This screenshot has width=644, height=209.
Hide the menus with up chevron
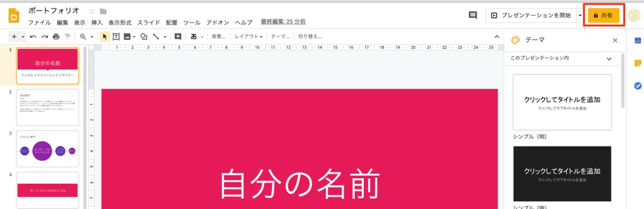tap(497, 37)
